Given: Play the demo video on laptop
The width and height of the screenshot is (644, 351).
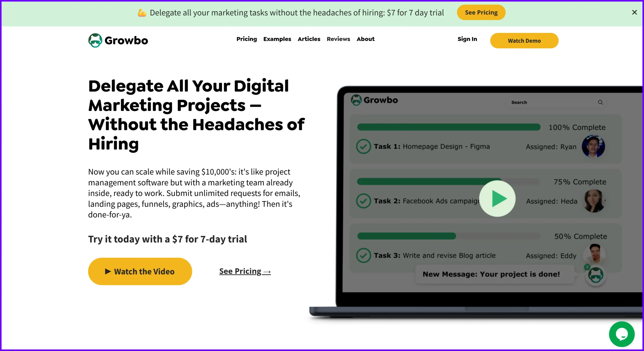Looking at the screenshot, I should 497,199.
